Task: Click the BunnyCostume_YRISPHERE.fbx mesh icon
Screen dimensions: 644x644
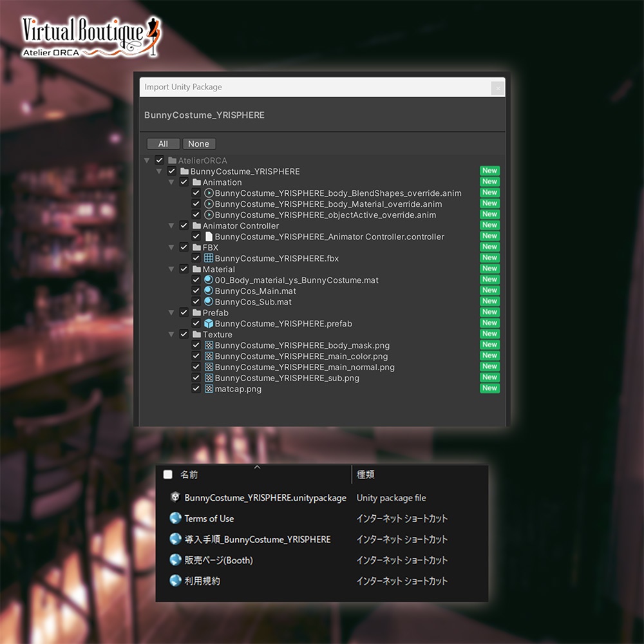Action: coord(209,258)
